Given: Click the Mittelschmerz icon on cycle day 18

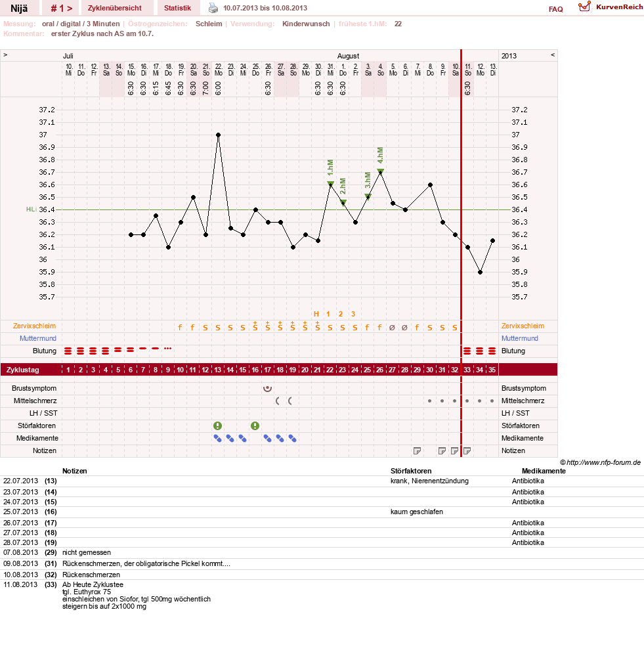Looking at the screenshot, I should click(x=278, y=401).
